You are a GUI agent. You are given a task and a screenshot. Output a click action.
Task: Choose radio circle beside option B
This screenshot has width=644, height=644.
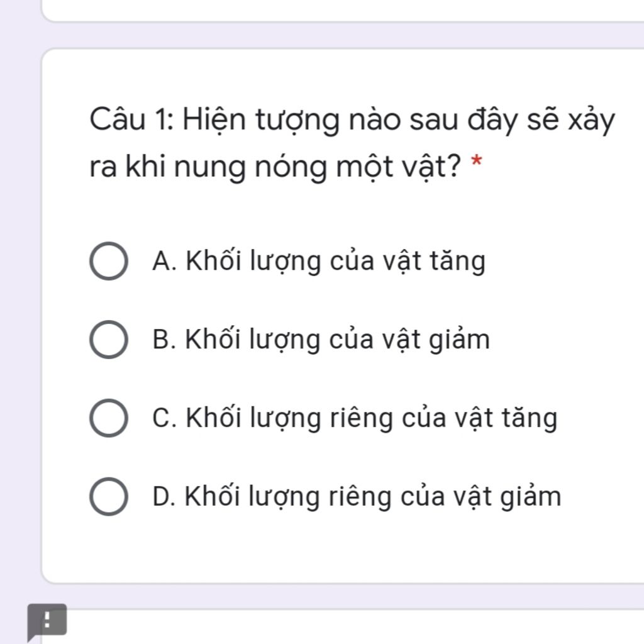(x=108, y=339)
